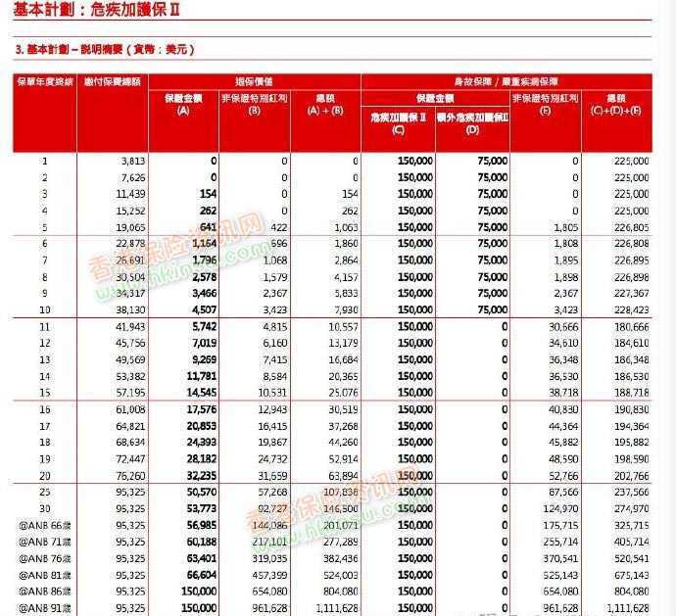
Task: Click the '1,111,628' surrender total (A)+(B) cell
Action: 337,608
